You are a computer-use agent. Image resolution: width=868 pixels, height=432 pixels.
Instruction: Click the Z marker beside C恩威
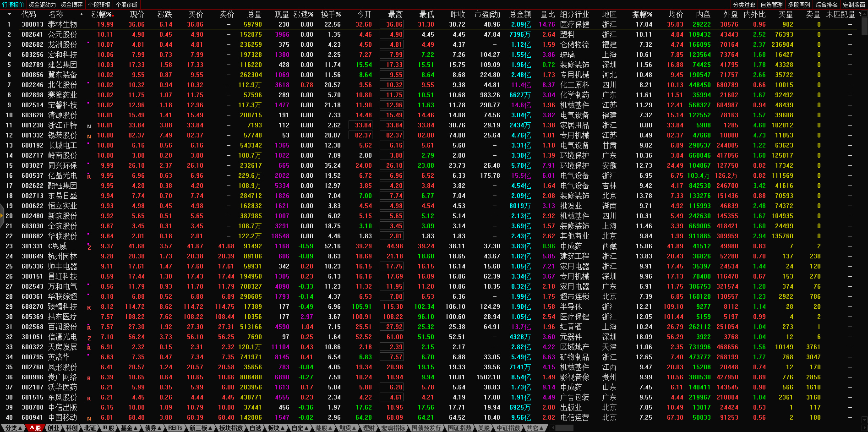point(89,247)
